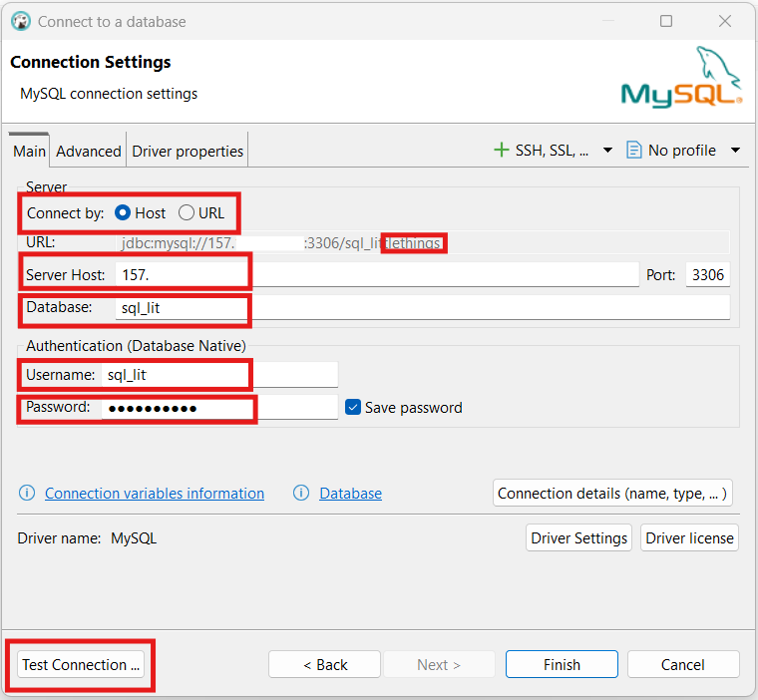
Task: Click the read-only JDBC URL field
Action: click(423, 242)
